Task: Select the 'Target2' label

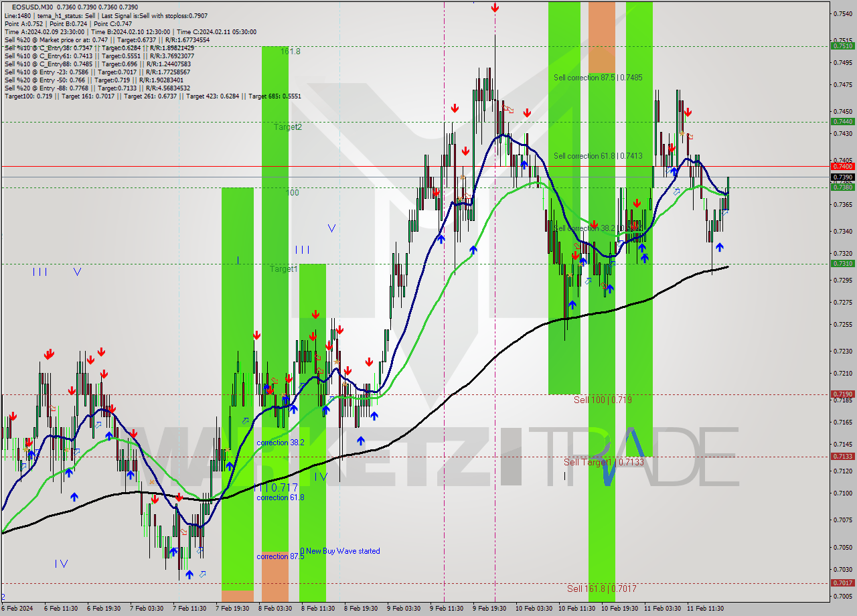Action: pos(287,127)
